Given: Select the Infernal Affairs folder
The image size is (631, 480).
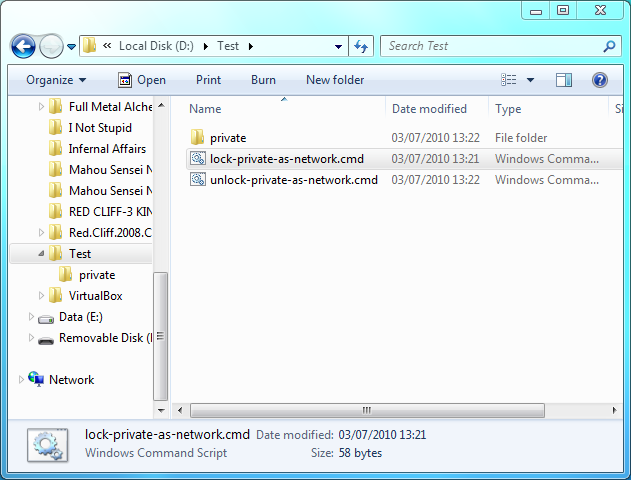Looking at the screenshot, I should (107, 148).
